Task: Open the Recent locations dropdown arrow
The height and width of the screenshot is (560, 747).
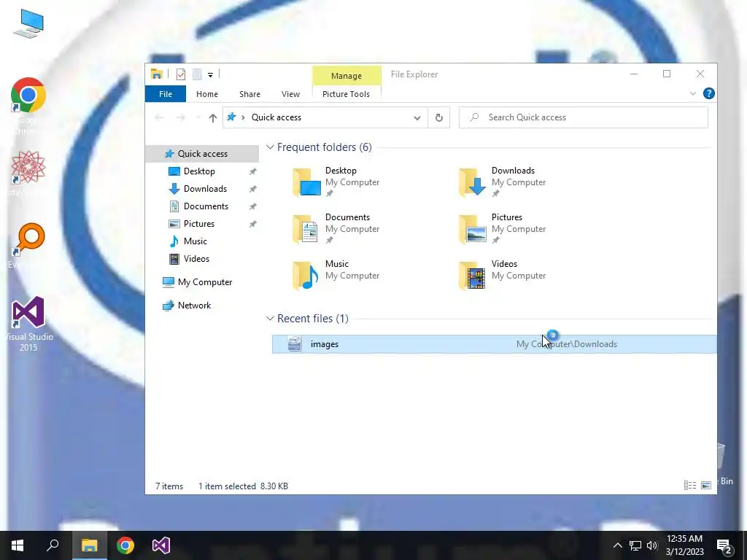Action: [x=198, y=117]
